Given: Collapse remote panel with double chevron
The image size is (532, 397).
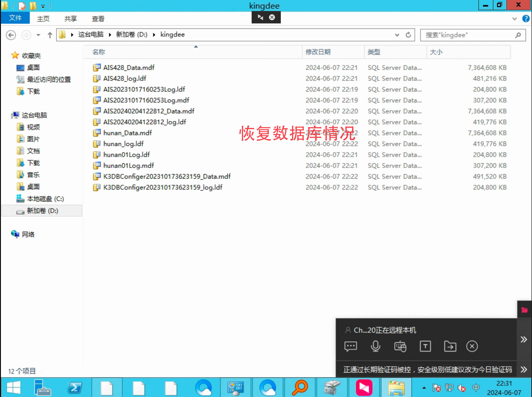Looking at the screenshot, I should (x=524, y=340).
